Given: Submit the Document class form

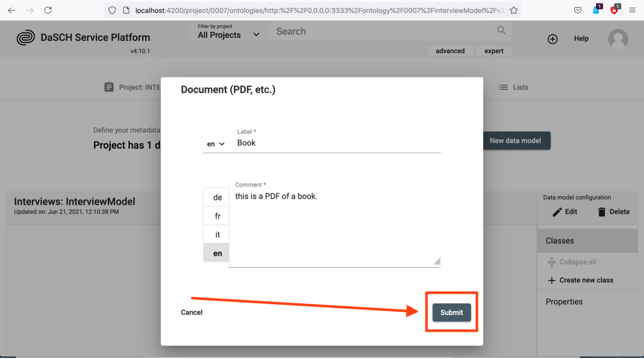Looking at the screenshot, I should point(451,313).
